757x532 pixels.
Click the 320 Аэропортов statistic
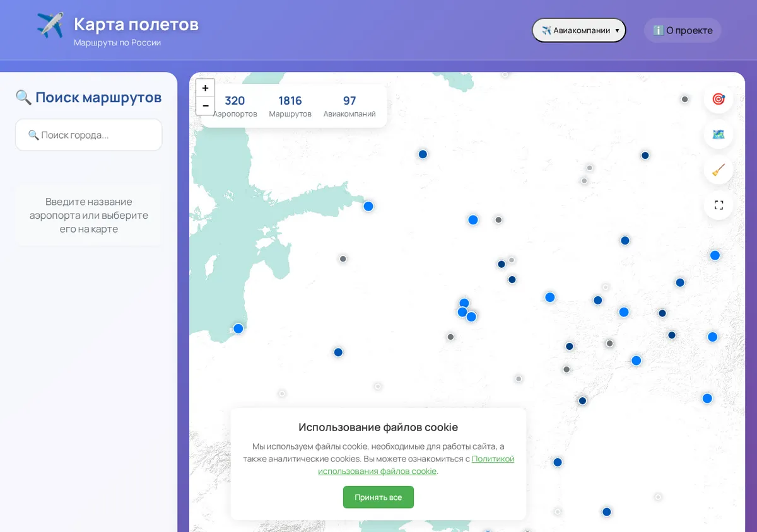pyautogui.click(x=235, y=107)
